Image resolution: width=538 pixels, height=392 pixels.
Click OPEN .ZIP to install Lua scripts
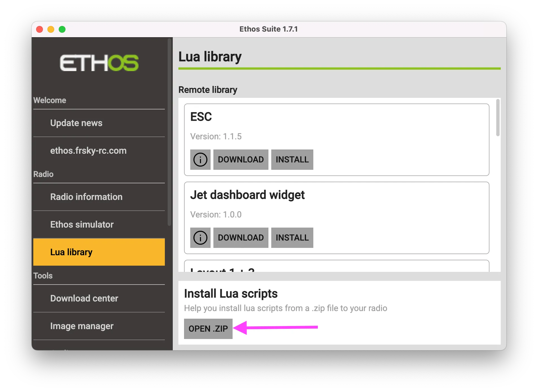pos(208,328)
